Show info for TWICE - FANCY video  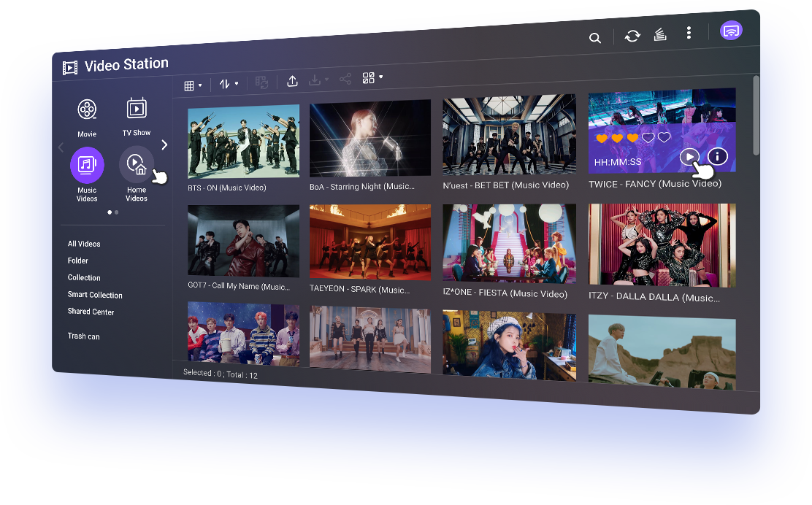[x=717, y=156]
